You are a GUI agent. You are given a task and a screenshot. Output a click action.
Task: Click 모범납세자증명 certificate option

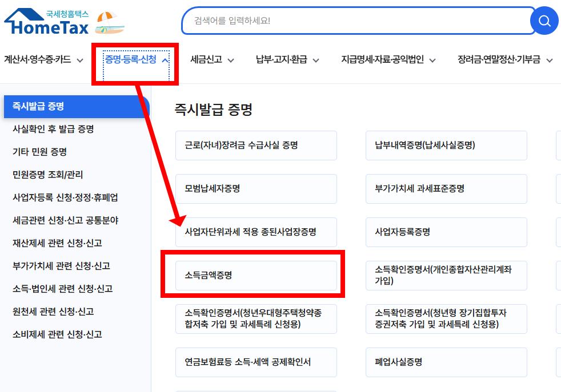(x=256, y=189)
